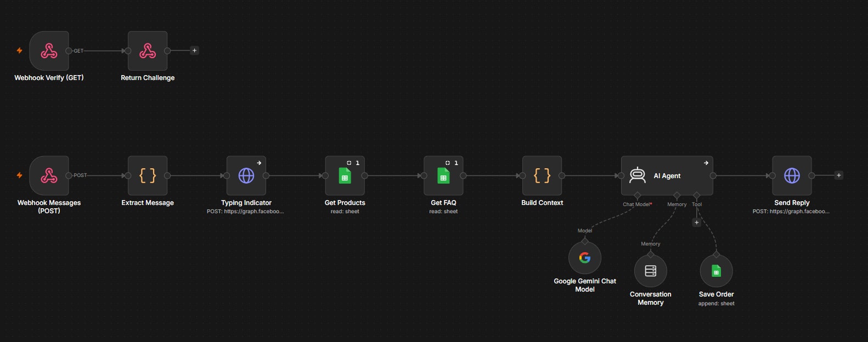The height and width of the screenshot is (342, 868).
Task: Click the POST output port of Webhook Messages
Action: 69,175
